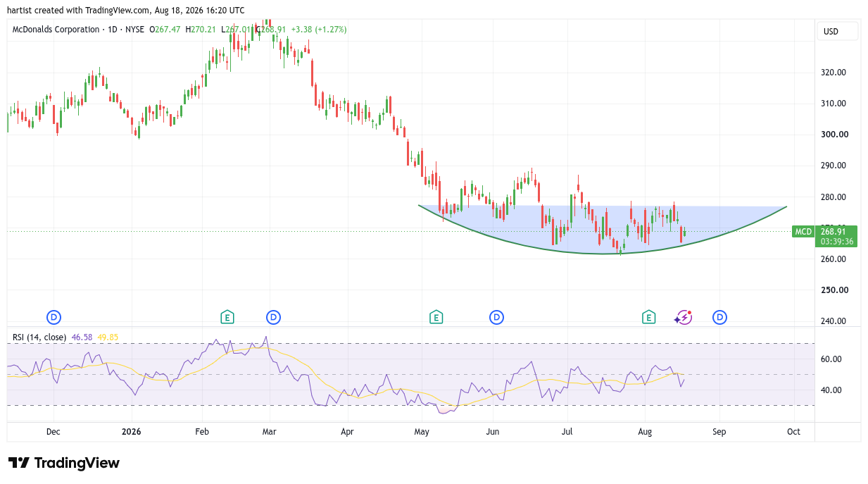Click the 300.00 price axis label

click(835, 134)
